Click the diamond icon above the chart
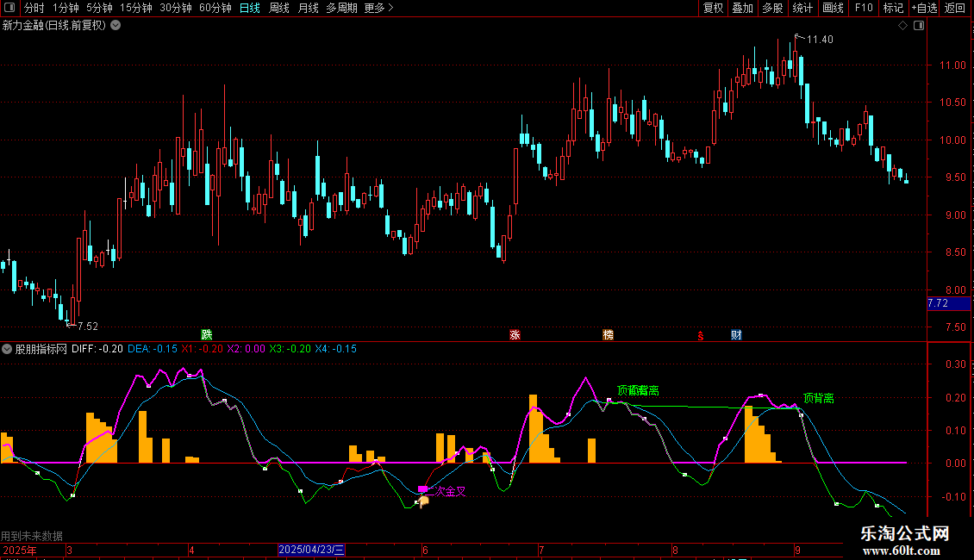This screenshot has width=974, height=560. (x=903, y=26)
